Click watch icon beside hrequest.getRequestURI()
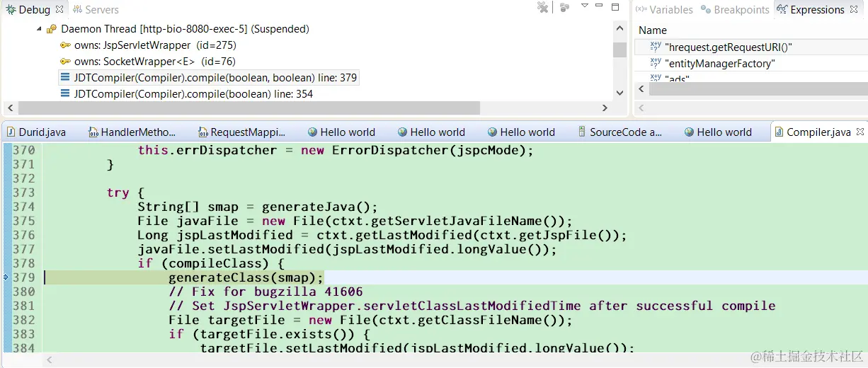The height and width of the screenshot is (368, 868). (656, 47)
